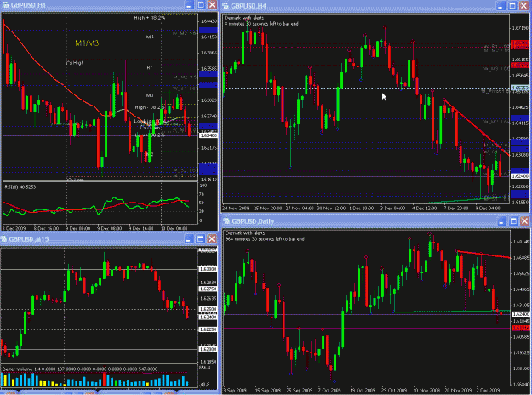
Task: Activate the GBPUSD,H4 window via its title text
Action: click(x=249, y=6)
